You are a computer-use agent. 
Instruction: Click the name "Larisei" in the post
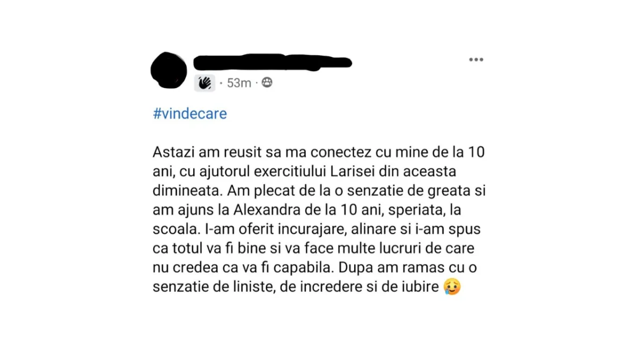[349, 172]
